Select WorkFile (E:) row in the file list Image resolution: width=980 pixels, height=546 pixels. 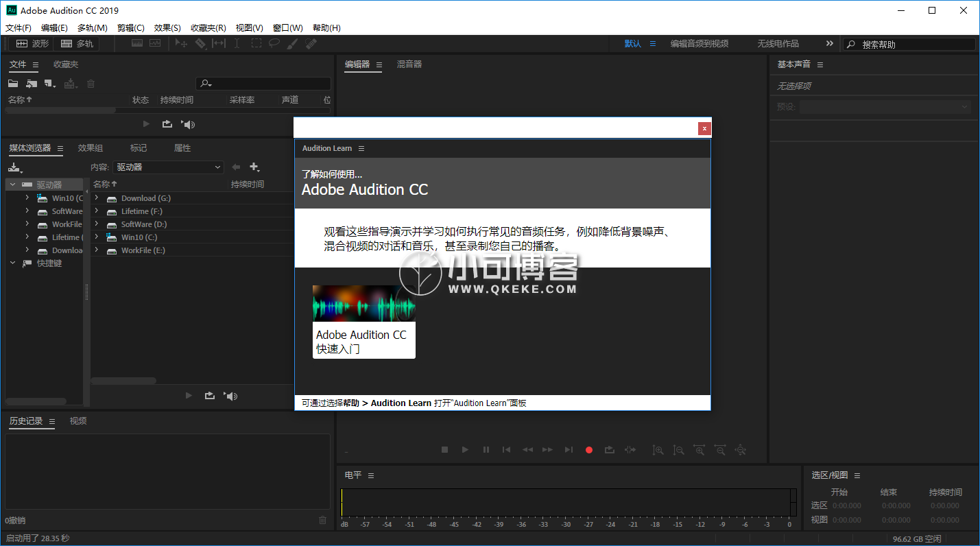pos(192,250)
